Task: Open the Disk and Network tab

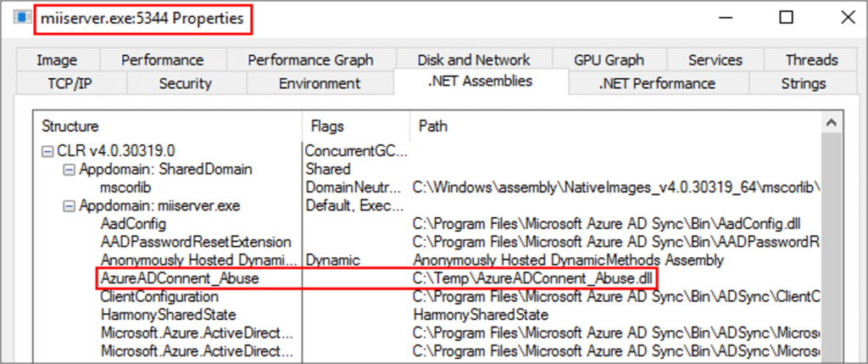Action: pyautogui.click(x=474, y=60)
